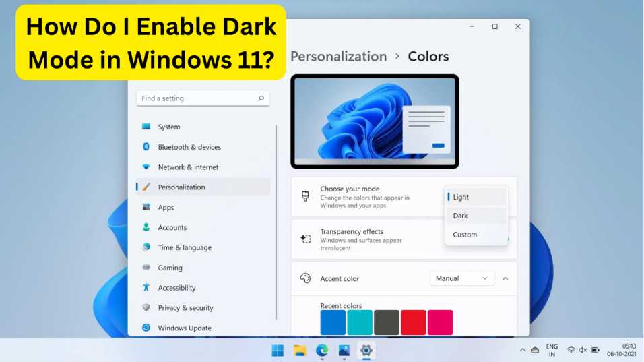
Task: Open the Photos app on taskbar
Action: [344, 351]
